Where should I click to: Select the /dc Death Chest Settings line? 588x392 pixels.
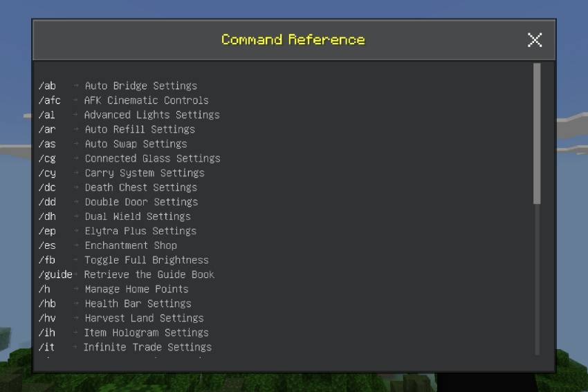[x=118, y=187]
